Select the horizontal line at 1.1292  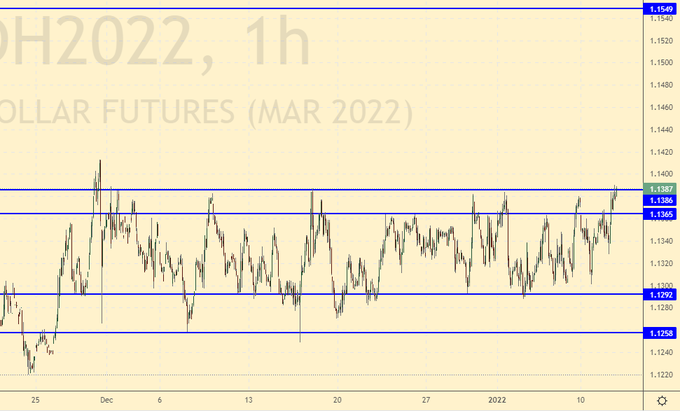tap(320, 294)
